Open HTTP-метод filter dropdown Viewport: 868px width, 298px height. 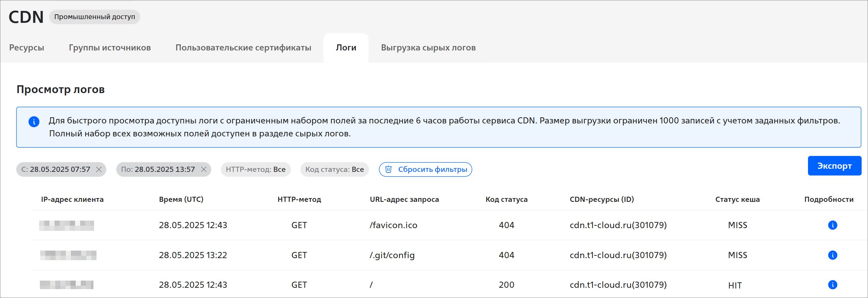point(256,169)
